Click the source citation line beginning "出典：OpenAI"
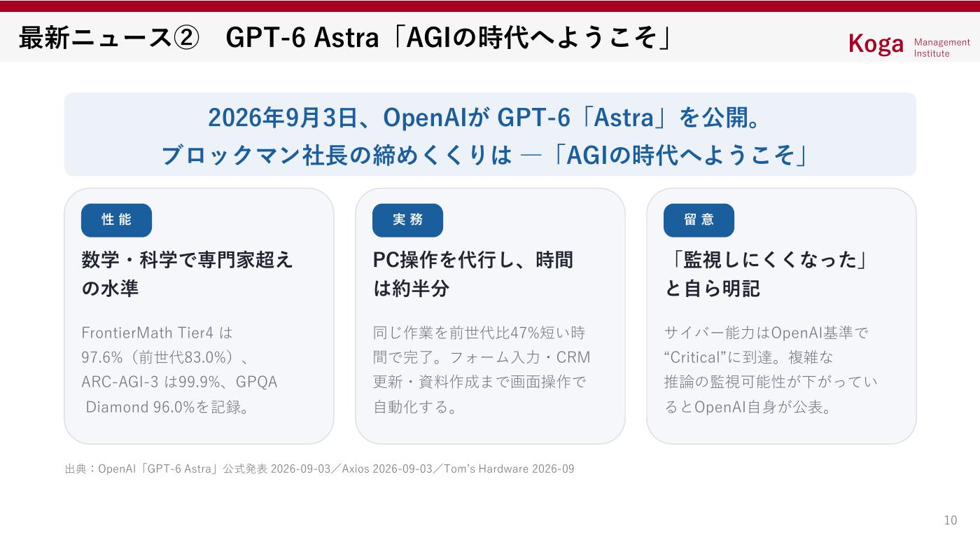This screenshot has height=552, width=980. pos(319,469)
